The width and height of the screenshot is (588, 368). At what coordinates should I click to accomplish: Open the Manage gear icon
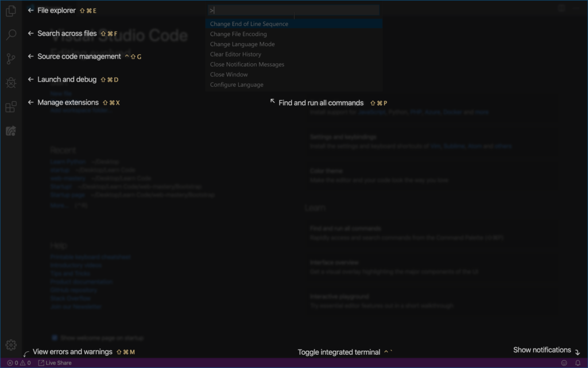[x=11, y=345]
